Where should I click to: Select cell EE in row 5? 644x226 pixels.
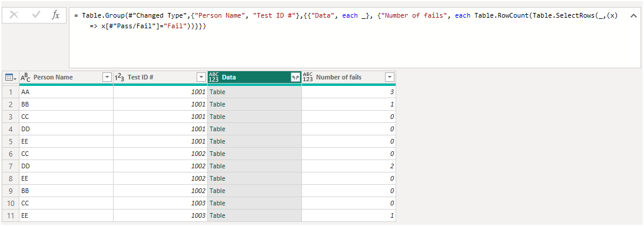click(x=66, y=141)
